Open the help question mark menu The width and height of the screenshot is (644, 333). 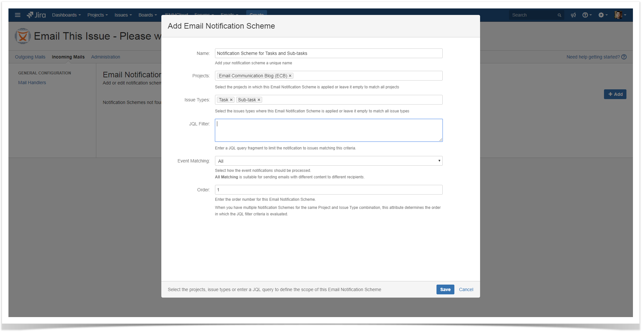pyautogui.click(x=587, y=15)
